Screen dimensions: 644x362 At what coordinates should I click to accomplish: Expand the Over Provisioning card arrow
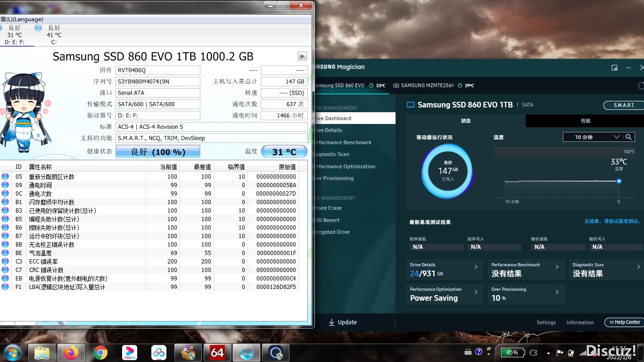point(557,292)
